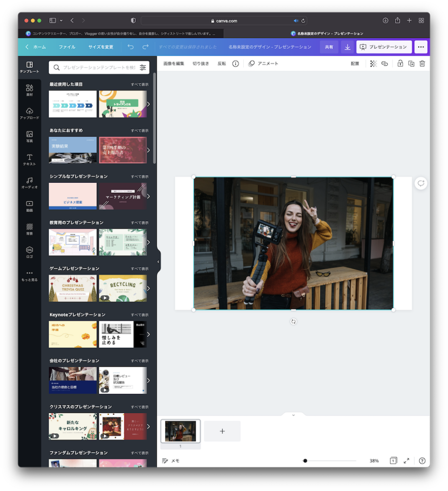
Task: Open the 素材 (Elements) sidebar panel
Action: tap(29, 90)
